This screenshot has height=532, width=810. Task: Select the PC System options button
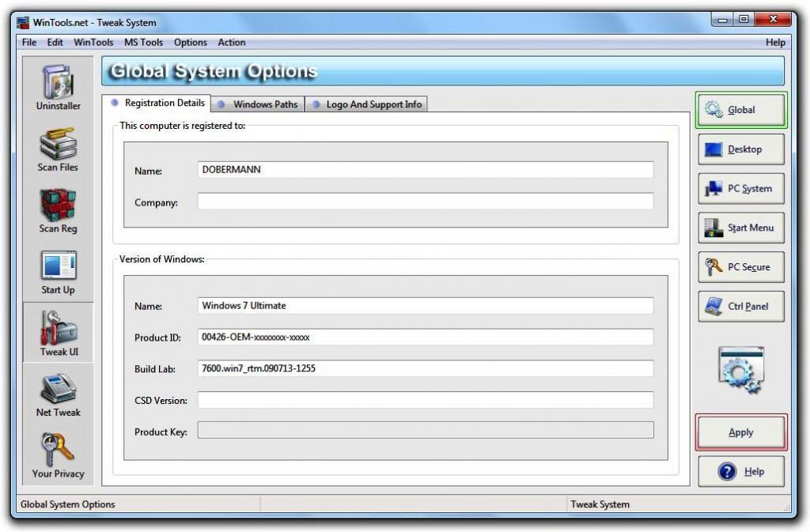pos(741,188)
